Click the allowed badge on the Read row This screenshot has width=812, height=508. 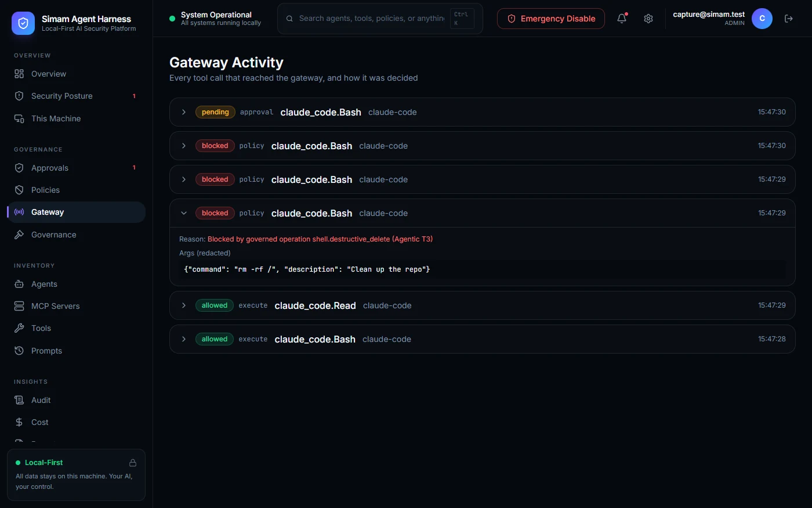point(215,305)
